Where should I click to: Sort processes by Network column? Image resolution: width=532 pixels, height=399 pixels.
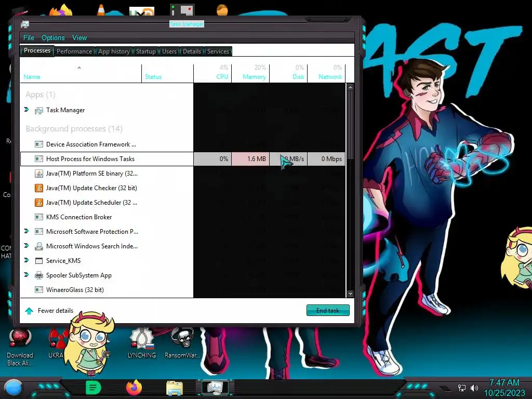pos(327,73)
